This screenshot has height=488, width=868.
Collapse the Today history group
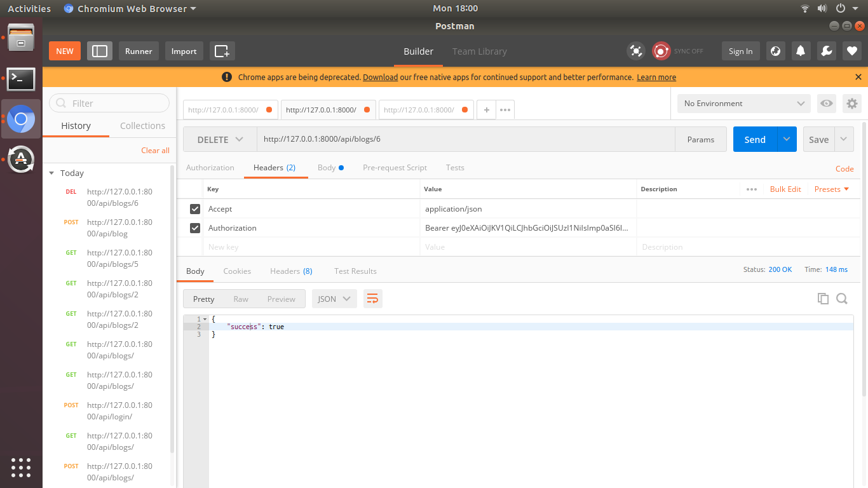(51, 173)
